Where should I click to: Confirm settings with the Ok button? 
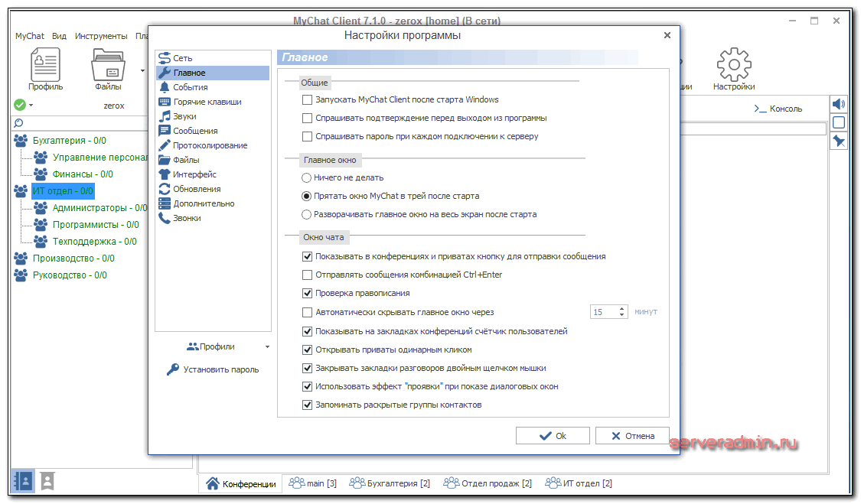click(x=553, y=436)
